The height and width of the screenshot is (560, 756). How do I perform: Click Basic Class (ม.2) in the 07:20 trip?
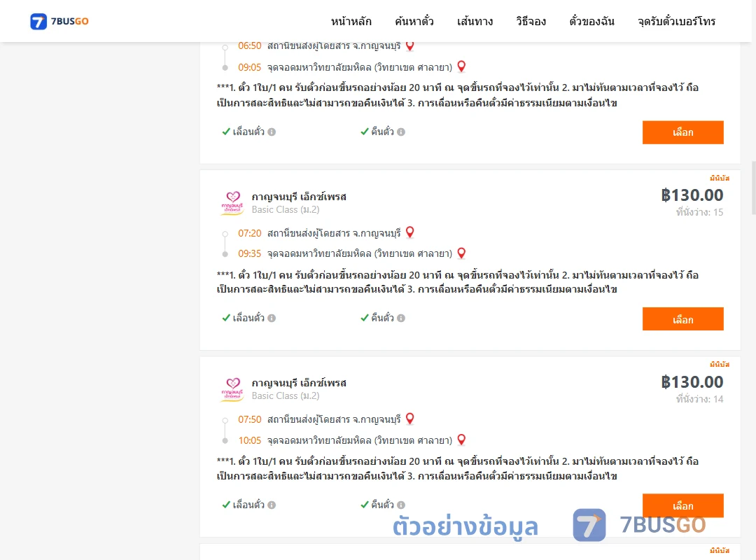(x=286, y=209)
